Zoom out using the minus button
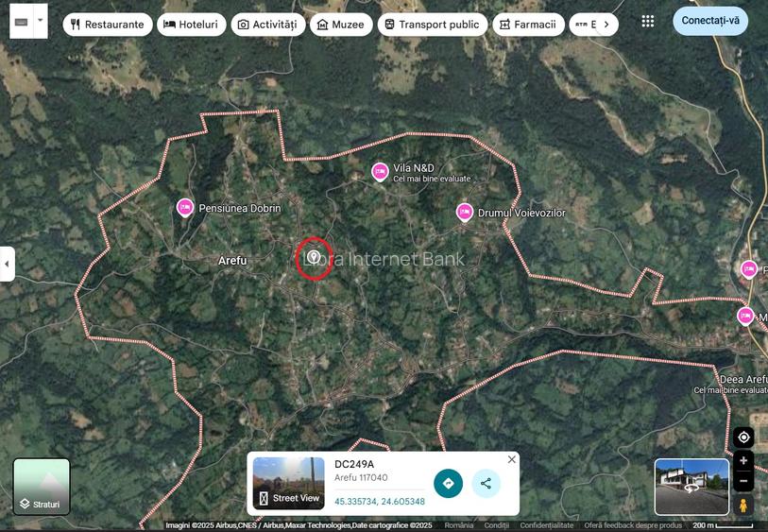This screenshot has height=532, width=768. tap(743, 482)
